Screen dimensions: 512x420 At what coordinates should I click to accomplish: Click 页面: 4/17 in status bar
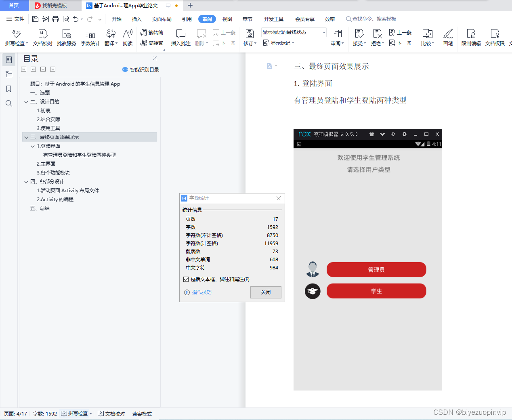[x=16, y=414]
